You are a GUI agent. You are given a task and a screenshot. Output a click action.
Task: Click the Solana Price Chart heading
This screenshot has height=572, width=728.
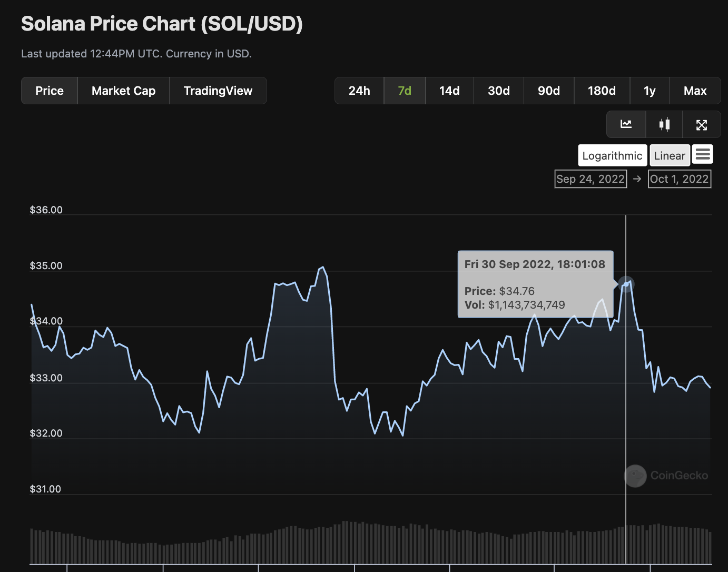[162, 24]
